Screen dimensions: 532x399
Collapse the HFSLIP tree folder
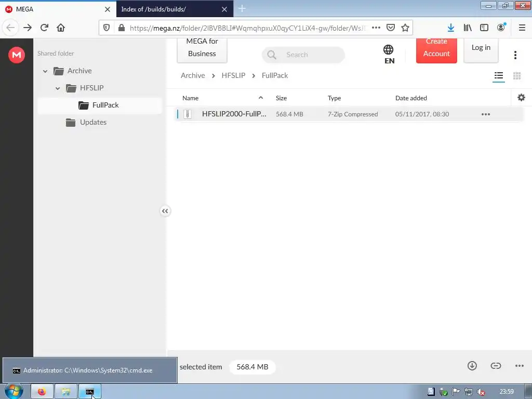[x=58, y=88]
